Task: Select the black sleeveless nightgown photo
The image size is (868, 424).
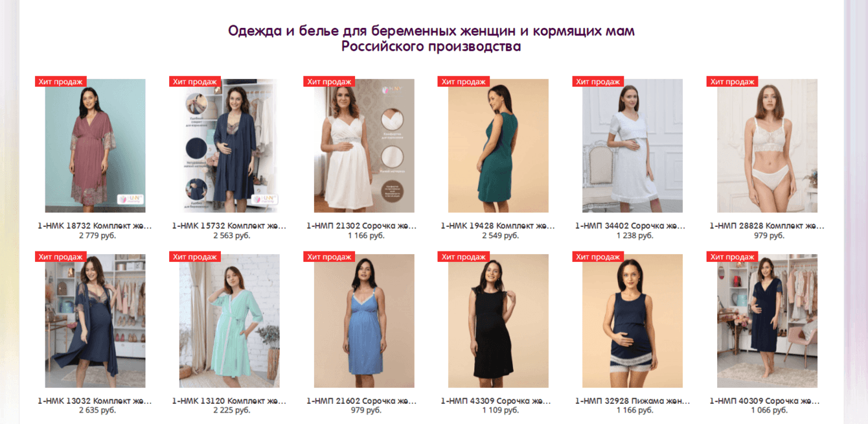Action: [498, 321]
